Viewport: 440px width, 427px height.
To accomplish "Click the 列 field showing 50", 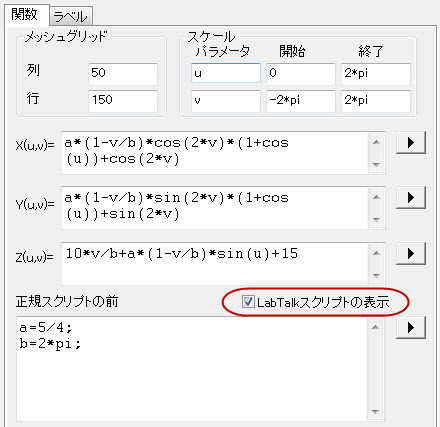I will (123, 74).
